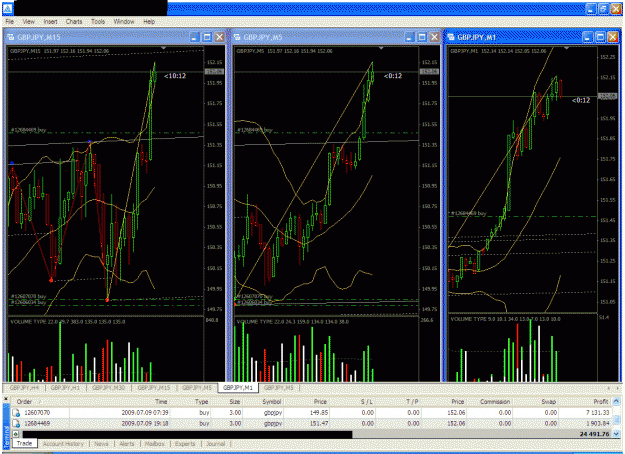Open the Experts tab in Terminal
Image resolution: width=625 pixels, height=454 pixels.
[185, 444]
